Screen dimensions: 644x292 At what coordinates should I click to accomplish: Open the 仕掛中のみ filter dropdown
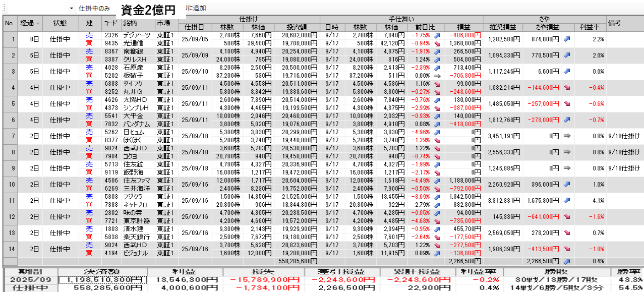(71, 9)
